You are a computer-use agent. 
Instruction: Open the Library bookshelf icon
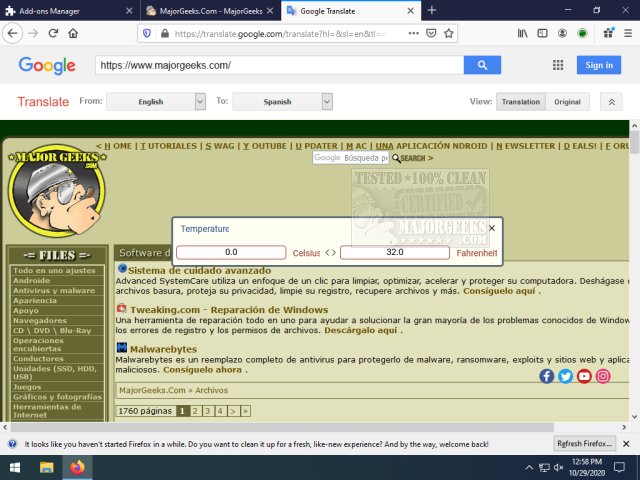522,33
